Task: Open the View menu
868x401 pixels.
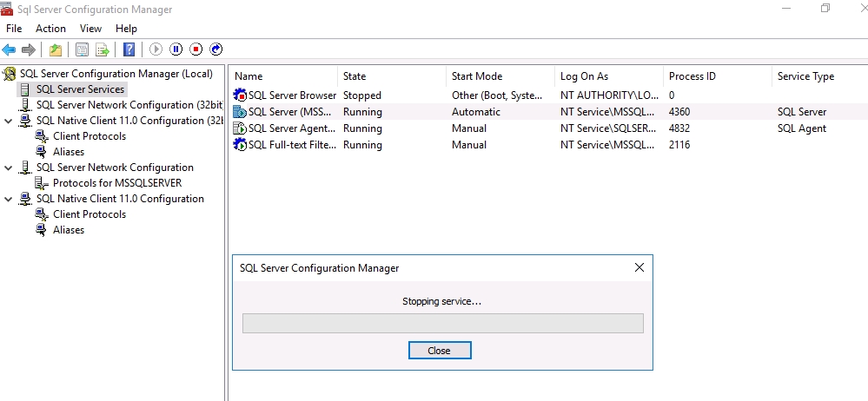Action: [90, 29]
